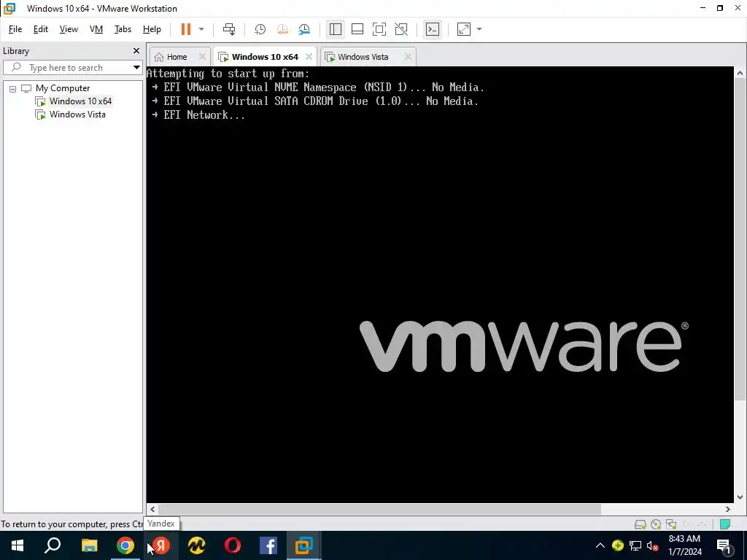
Task: Launch Google Chrome from the taskbar
Action: pos(125,545)
